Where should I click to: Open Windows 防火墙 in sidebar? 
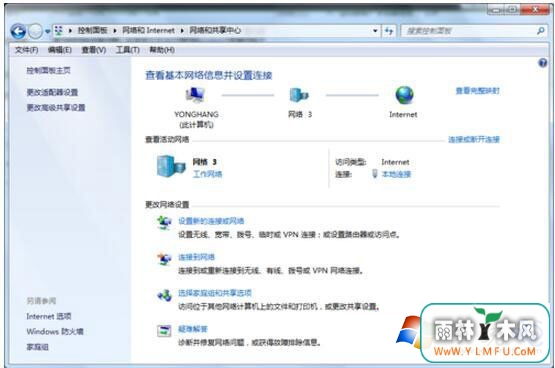click(x=55, y=332)
